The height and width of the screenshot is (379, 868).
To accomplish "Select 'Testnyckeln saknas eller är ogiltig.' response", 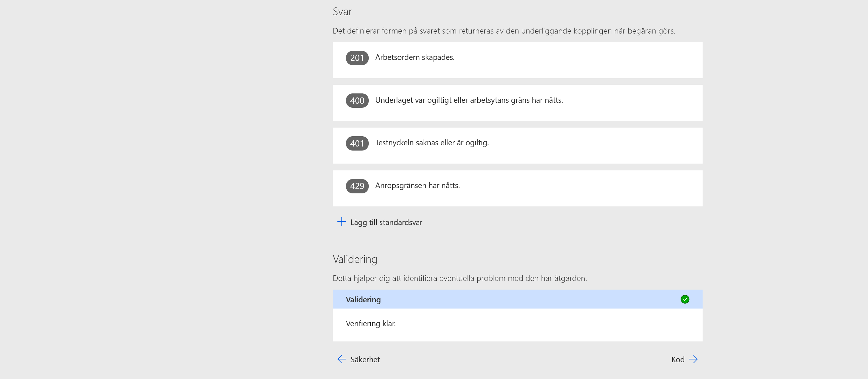I will coord(432,142).
